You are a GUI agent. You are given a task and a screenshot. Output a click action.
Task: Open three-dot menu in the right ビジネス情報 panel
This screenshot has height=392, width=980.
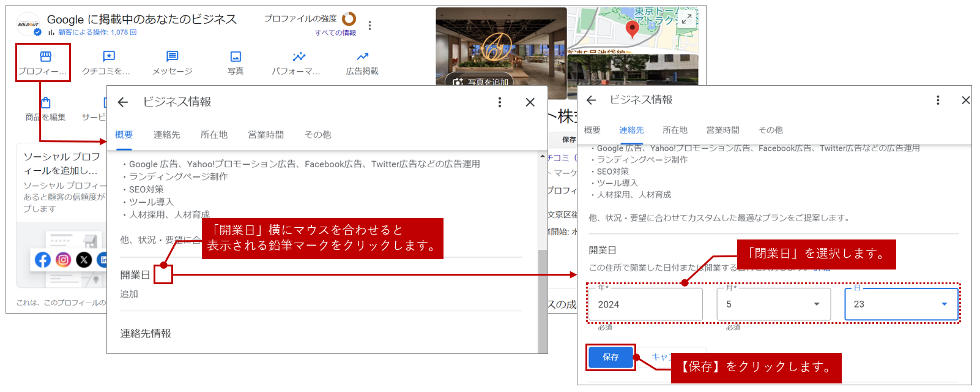pos(938,100)
